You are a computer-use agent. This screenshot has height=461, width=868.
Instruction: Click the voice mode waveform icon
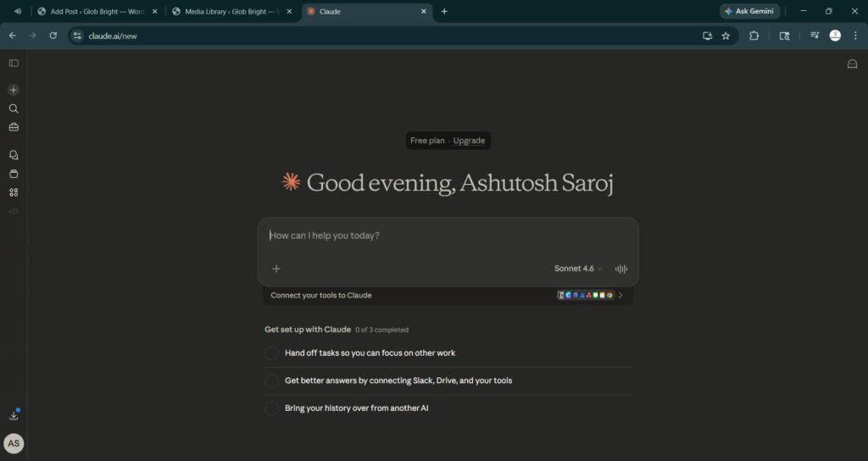(621, 269)
